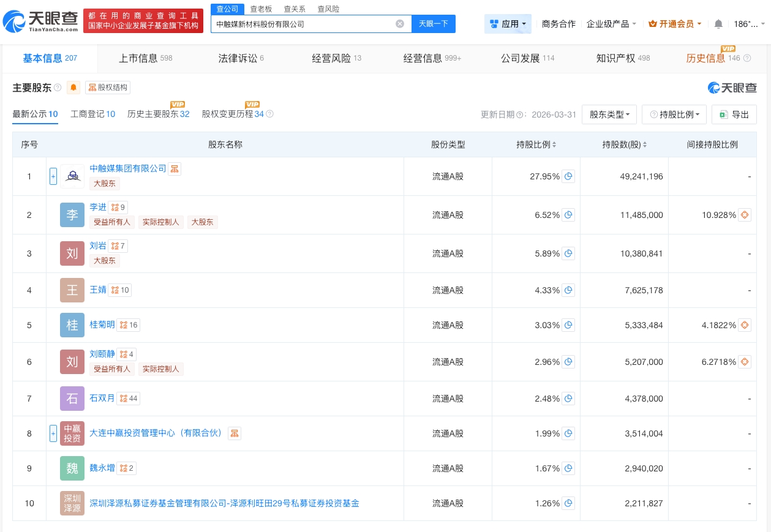
Task: Open pie chart icon next to 6.52%
Action: point(568,215)
